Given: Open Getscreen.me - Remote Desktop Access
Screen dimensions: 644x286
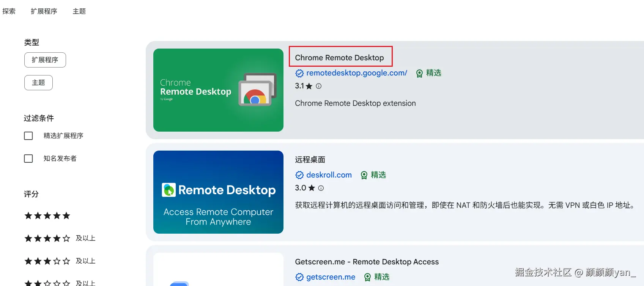Looking at the screenshot, I should coord(367,262).
